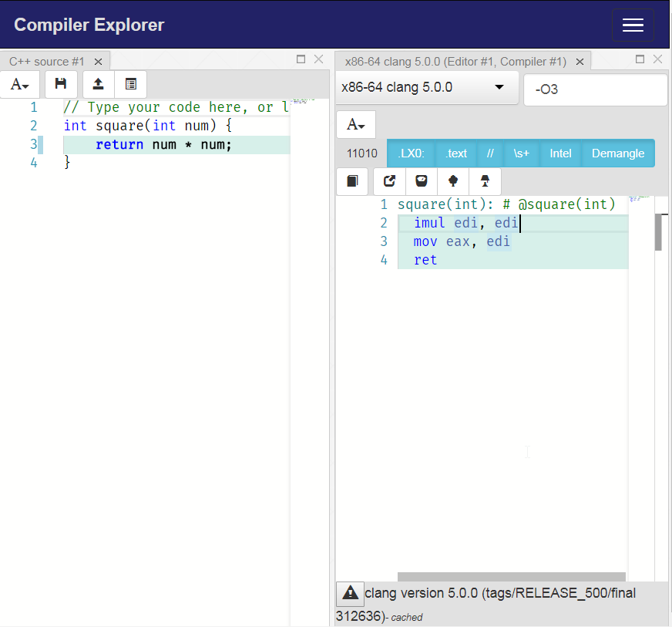Open the hamburger navigation menu

point(633,25)
